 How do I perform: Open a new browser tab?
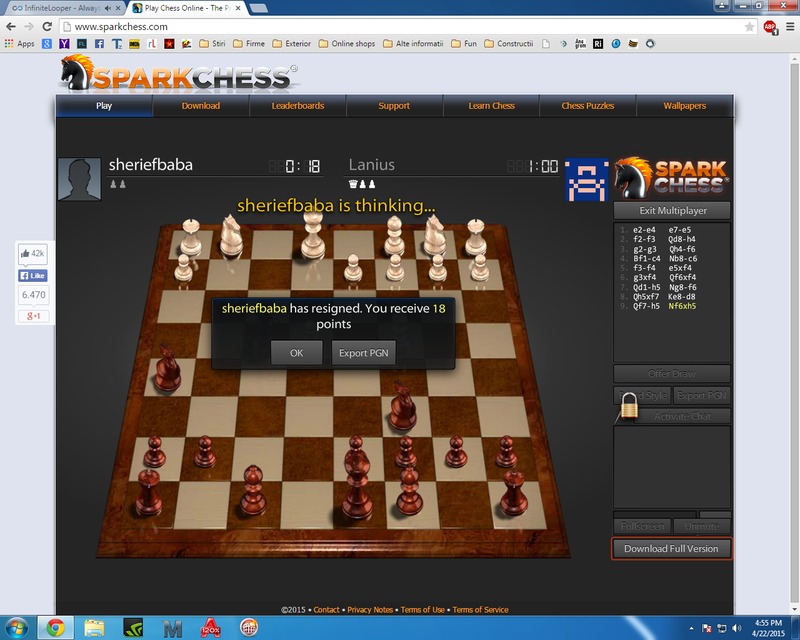point(259,8)
